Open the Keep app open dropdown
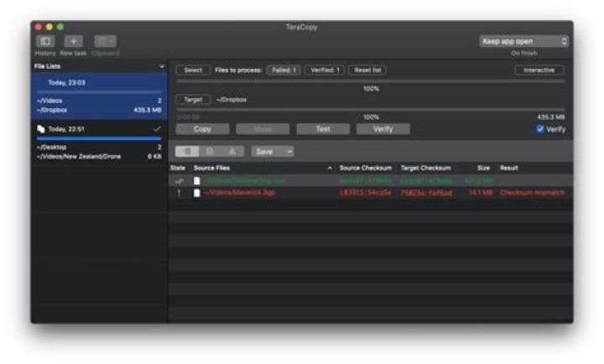This screenshot has height=364, width=604. pyautogui.click(x=523, y=41)
